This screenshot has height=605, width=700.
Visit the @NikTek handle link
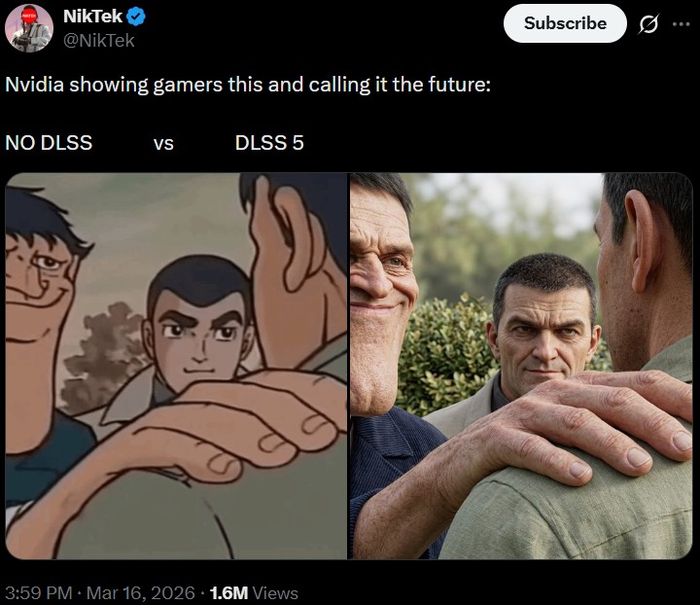[x=98, y=40]
